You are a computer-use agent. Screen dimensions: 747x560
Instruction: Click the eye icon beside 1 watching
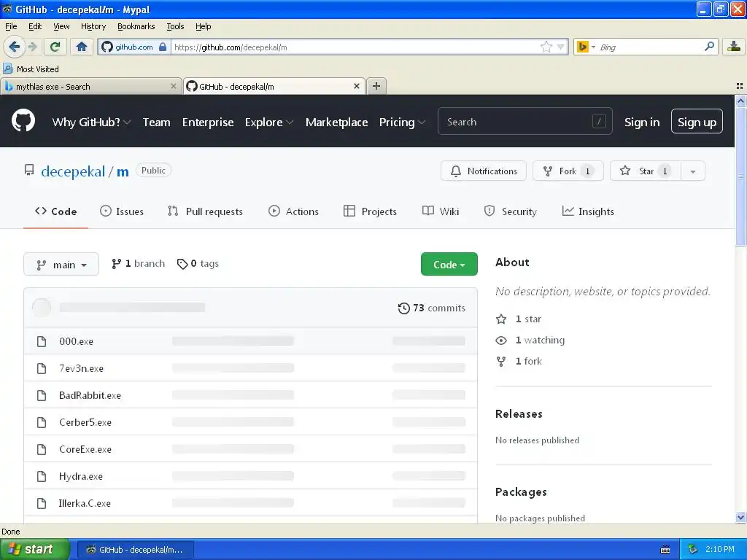501,340
